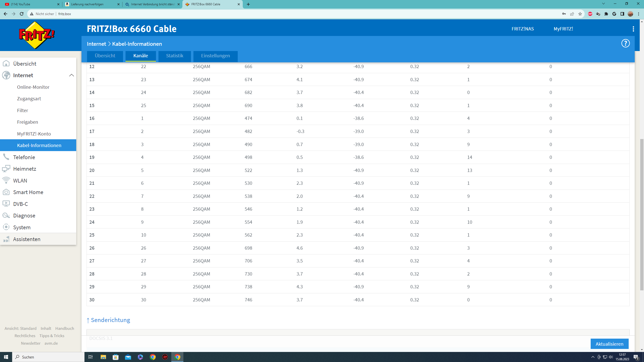Open the Newsletter link
The width and height of the screenshot is (644, 362).
31,343
